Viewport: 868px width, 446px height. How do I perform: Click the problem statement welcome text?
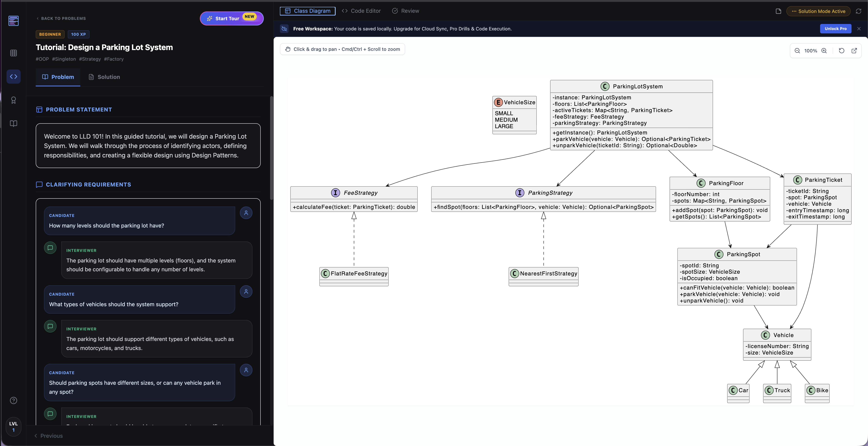(145, 146)
